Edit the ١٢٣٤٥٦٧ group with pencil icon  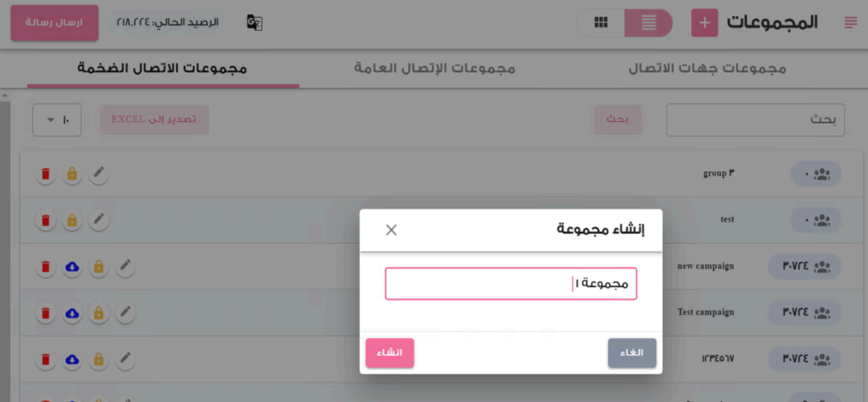(x=125, y=359)
